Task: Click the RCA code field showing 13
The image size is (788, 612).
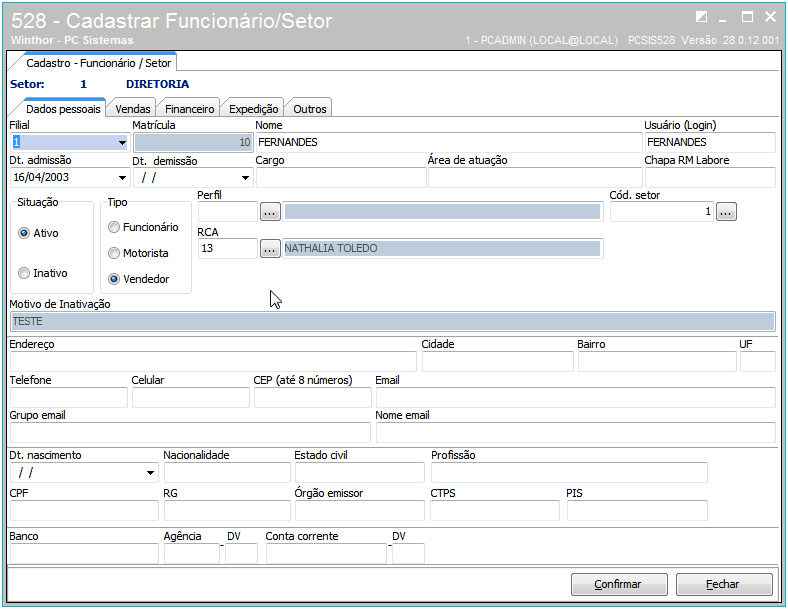Action: tap(228, 249)
